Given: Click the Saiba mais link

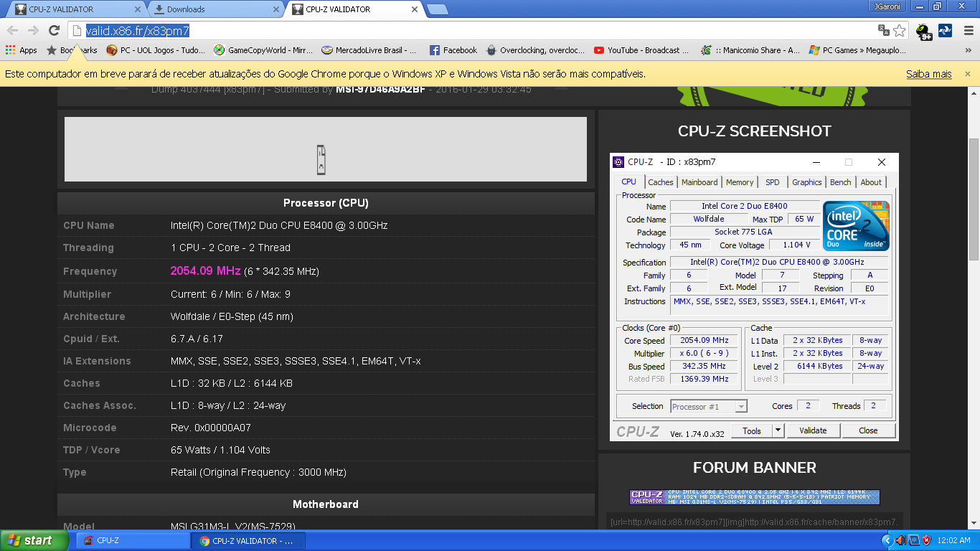Looking at the screenshot, I should tap(928, 74).
